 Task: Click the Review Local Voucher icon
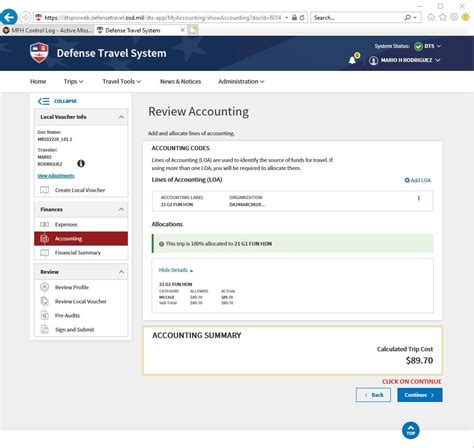(x=44, y=301)
